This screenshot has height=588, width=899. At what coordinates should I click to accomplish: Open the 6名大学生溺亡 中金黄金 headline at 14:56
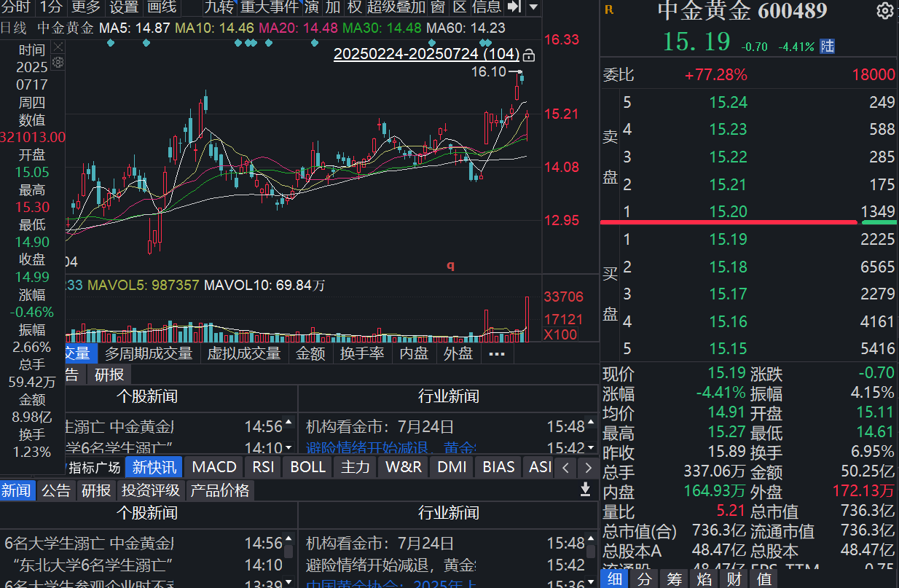(89, 543)
